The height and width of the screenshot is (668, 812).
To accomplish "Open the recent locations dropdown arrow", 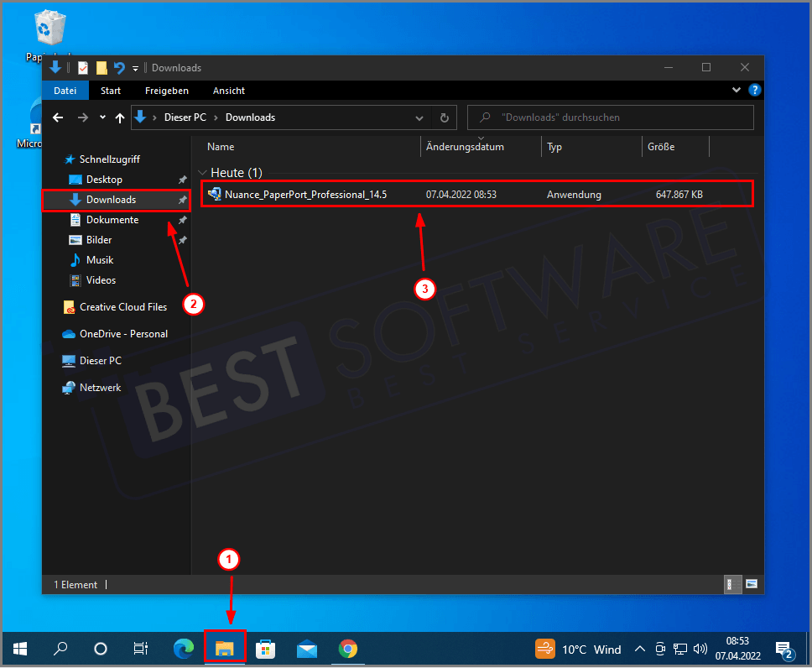I will click(x=102, y=117).
